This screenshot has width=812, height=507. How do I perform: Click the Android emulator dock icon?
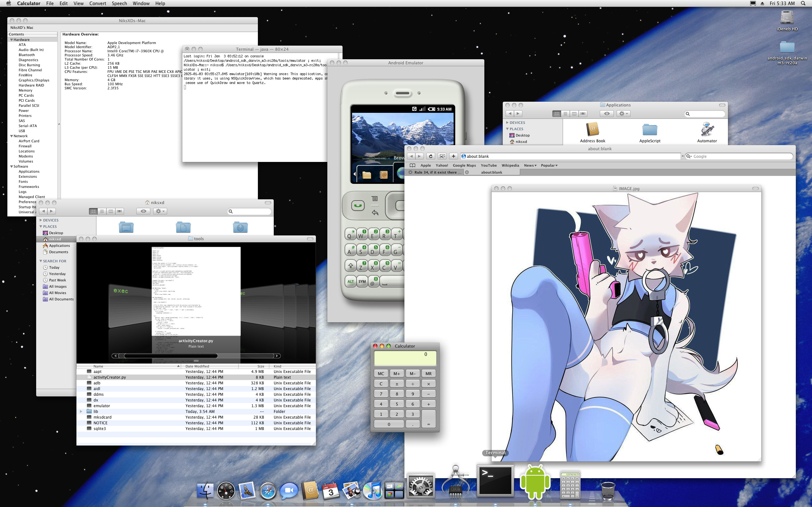(x=535, y=482)
